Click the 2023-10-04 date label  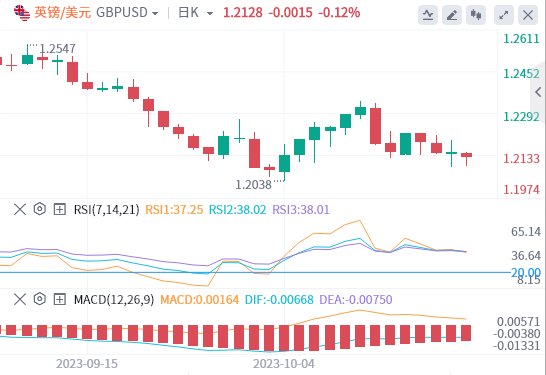click(284, 364)
